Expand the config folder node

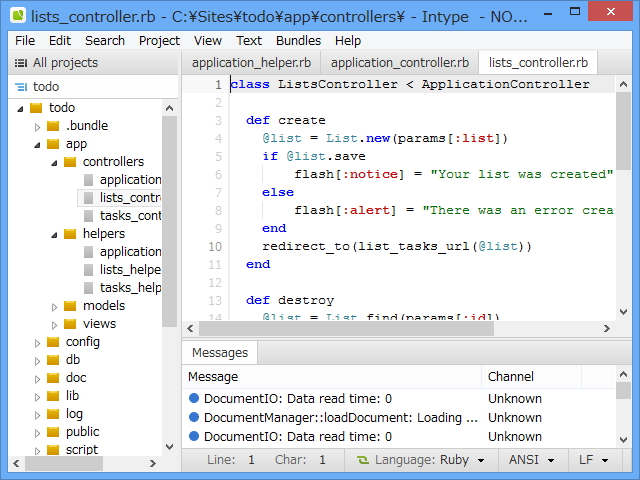pos(37,343)
